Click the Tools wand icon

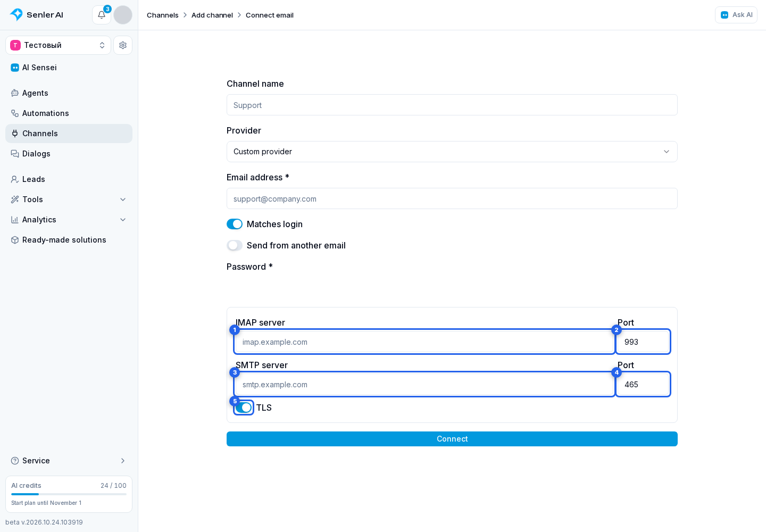coord(15,199)
